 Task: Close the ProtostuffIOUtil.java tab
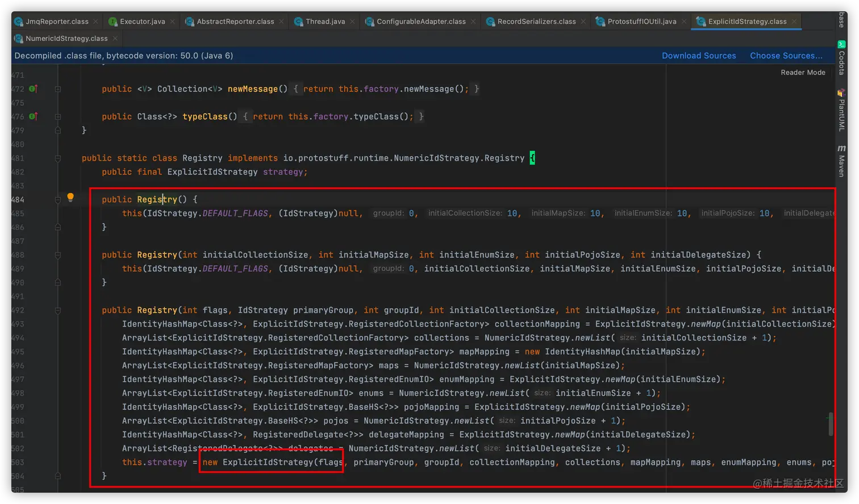683,22
